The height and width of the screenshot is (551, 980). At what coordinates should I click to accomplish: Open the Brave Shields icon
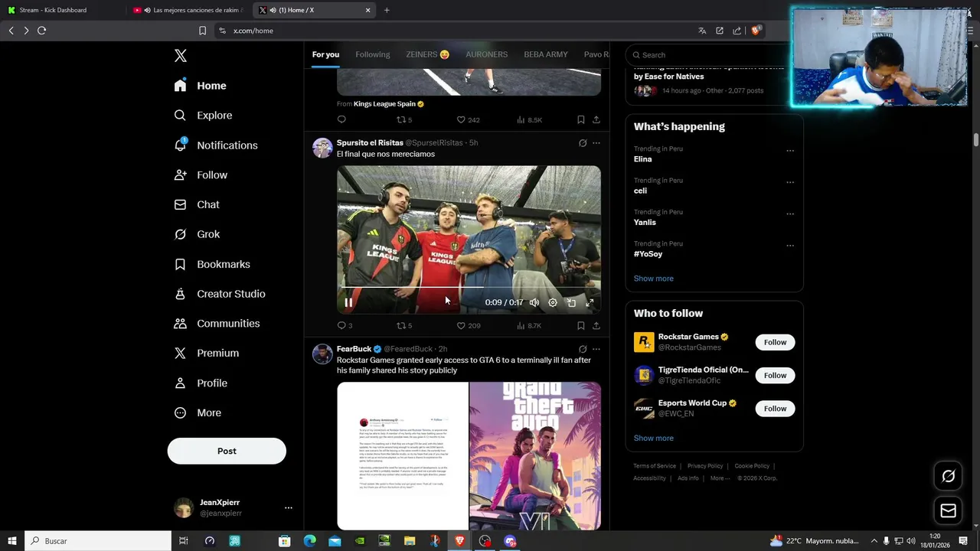click(756, 31)
